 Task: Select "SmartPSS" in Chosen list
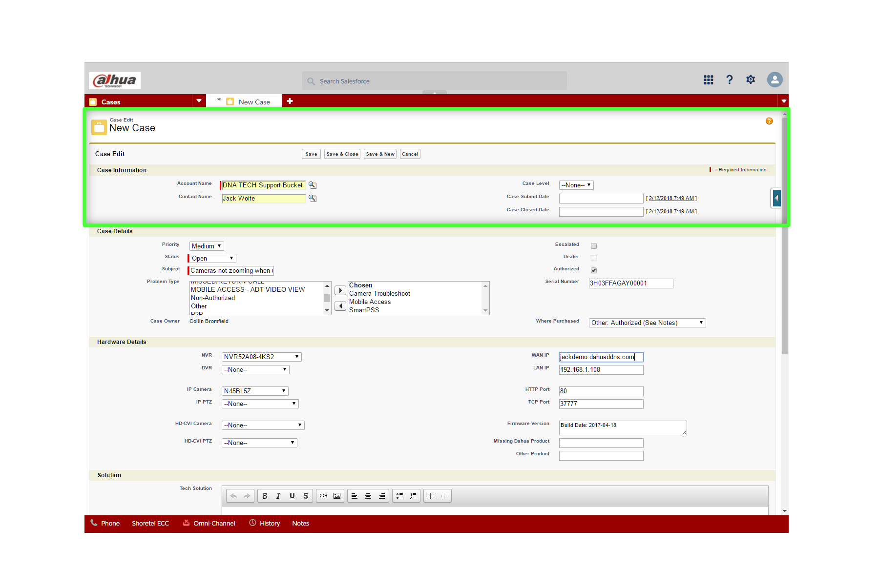(x=364, y=310)
